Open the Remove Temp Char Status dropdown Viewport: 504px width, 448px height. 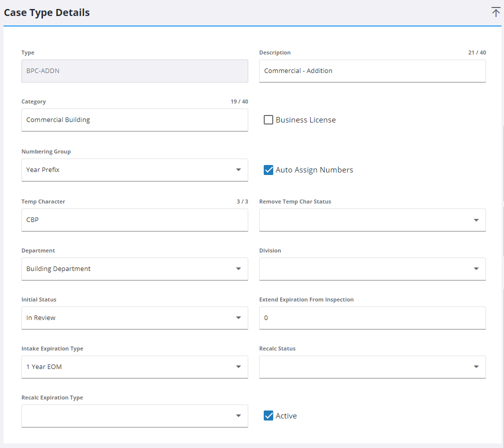(x=373, y=220)
